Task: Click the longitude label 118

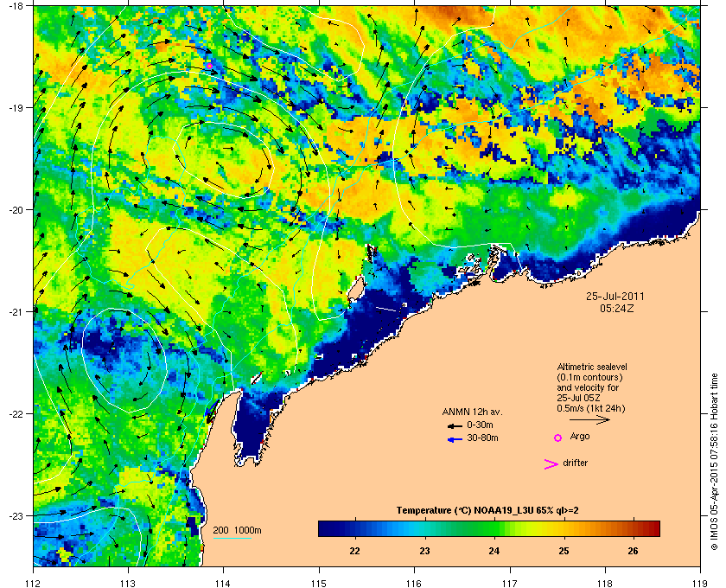Action: coord(605,584)
